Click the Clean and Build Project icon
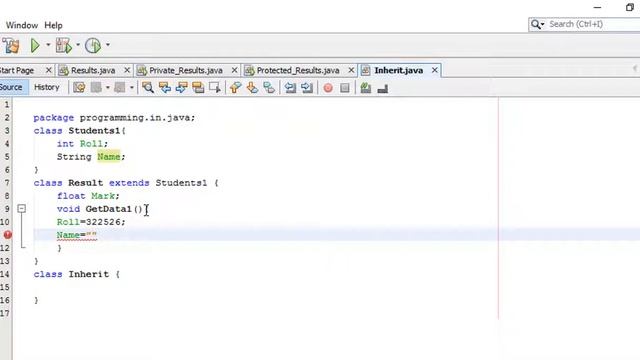Screen dimensions: 640x360 pyautogui.click(x=11, y=45)
